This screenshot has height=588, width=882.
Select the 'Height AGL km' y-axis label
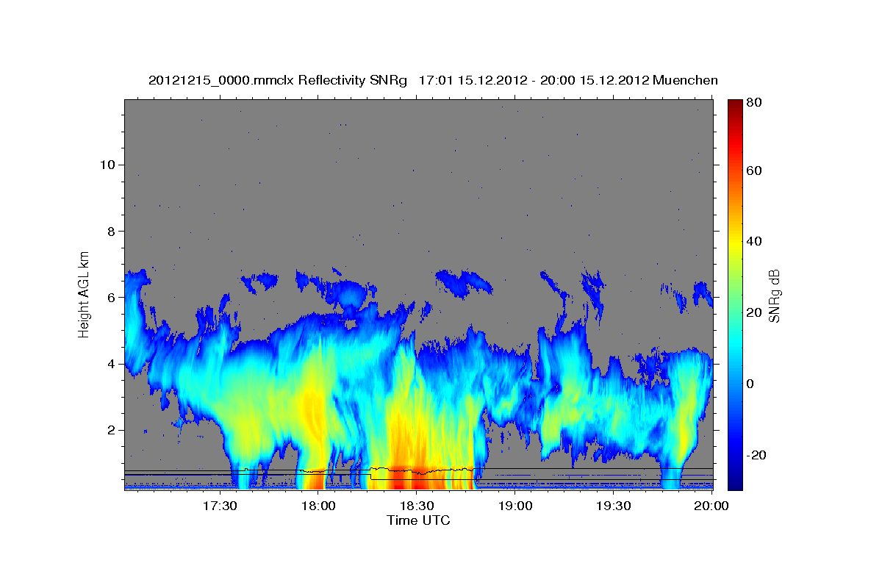(84, 294)
